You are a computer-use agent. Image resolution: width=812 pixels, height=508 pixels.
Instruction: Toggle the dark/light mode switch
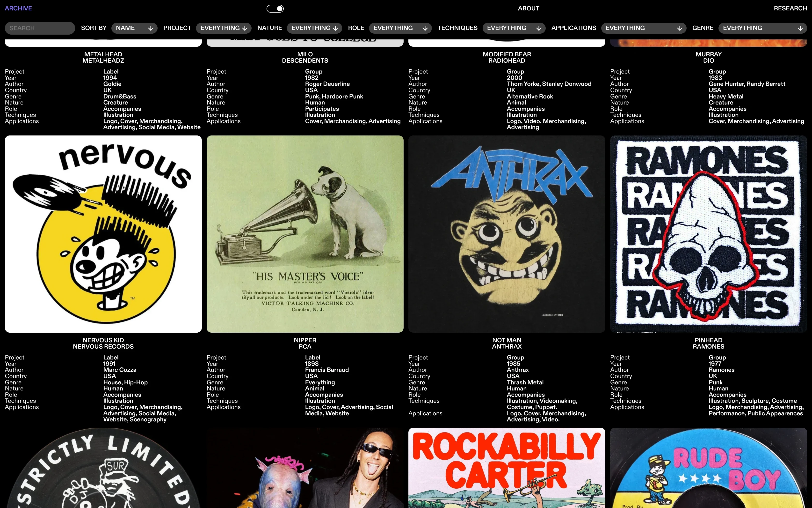pos(275,8)
